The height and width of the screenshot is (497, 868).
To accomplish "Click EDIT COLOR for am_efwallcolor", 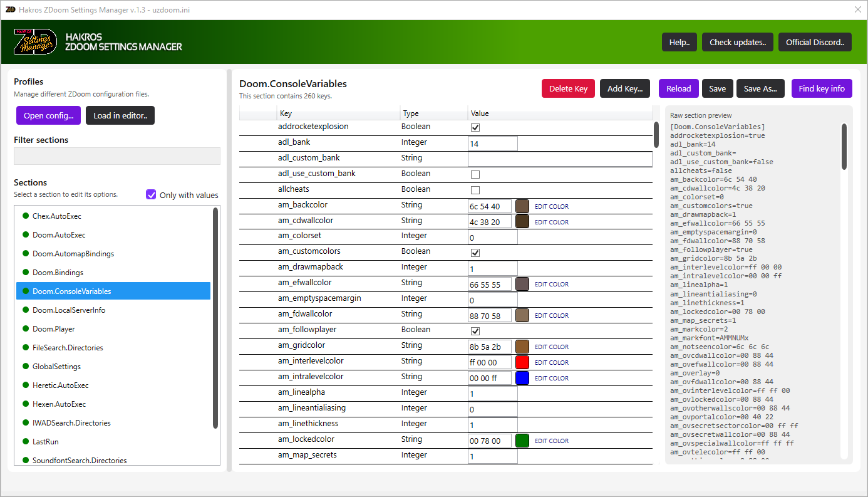I will coord(552,284).
